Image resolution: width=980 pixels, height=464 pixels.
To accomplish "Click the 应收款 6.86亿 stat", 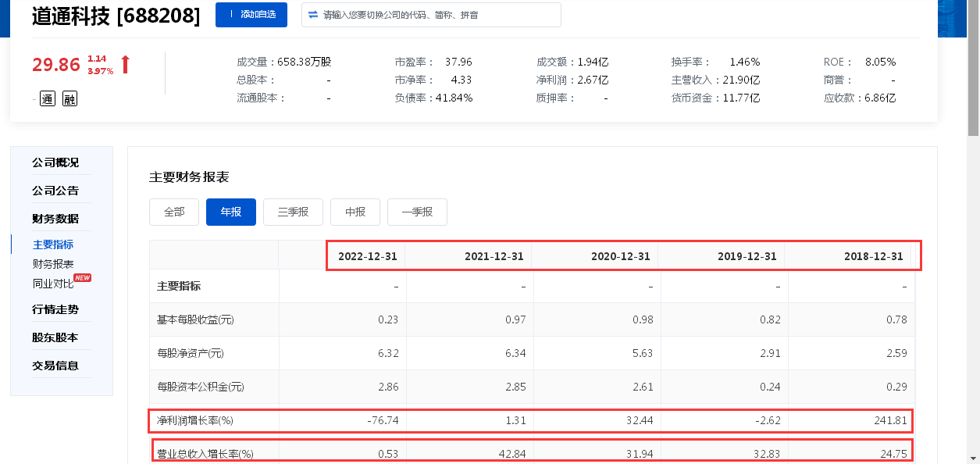I will [860, 98].
